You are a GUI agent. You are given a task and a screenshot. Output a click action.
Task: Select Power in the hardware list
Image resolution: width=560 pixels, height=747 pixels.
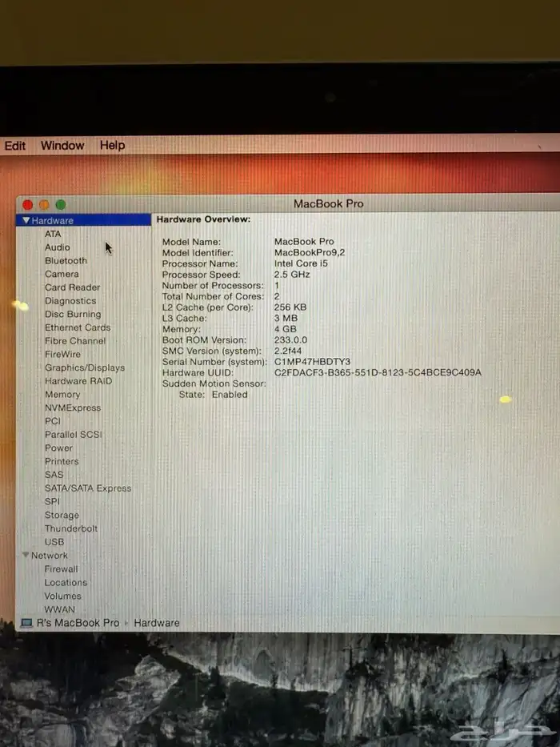[x=58, y=448]
